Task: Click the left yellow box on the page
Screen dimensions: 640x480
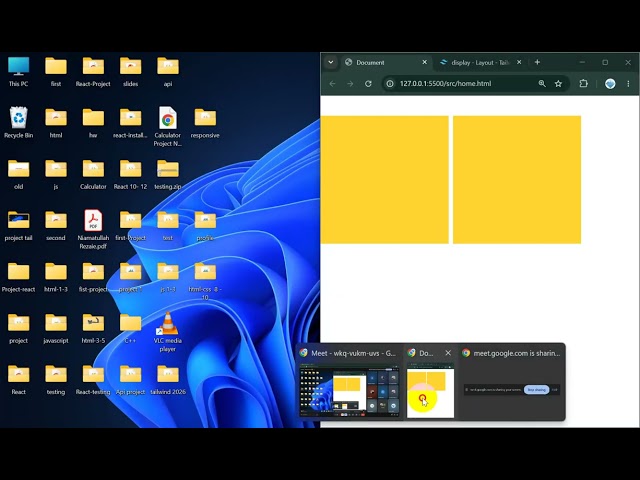Action: point(384,180)
